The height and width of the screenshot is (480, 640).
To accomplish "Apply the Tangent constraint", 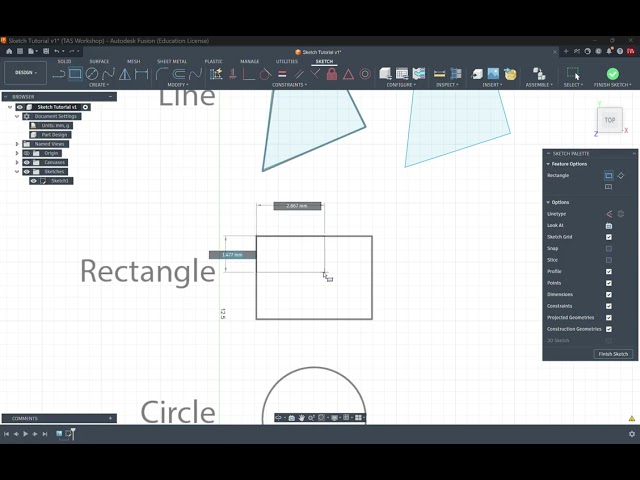I will (265, 74).
